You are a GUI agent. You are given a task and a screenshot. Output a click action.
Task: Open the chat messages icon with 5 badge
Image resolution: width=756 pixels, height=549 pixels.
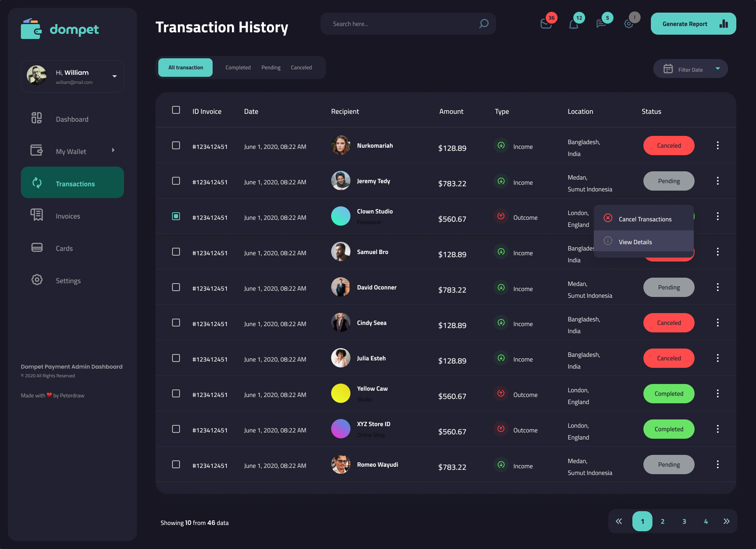[x=601, y=24]
